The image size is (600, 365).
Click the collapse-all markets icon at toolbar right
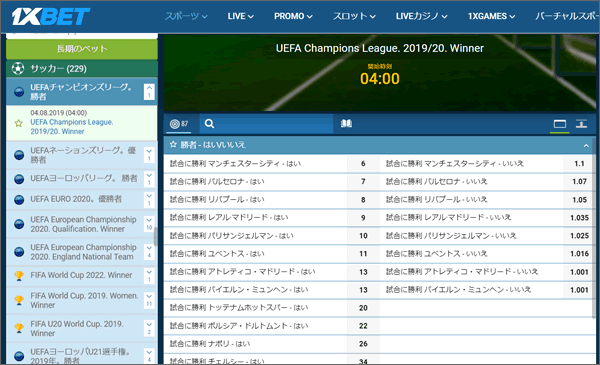tap(582, 124)
